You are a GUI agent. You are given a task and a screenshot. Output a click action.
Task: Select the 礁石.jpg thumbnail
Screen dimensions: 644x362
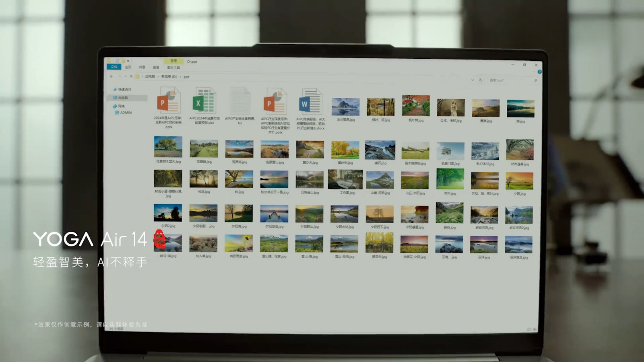click(380, 150)
